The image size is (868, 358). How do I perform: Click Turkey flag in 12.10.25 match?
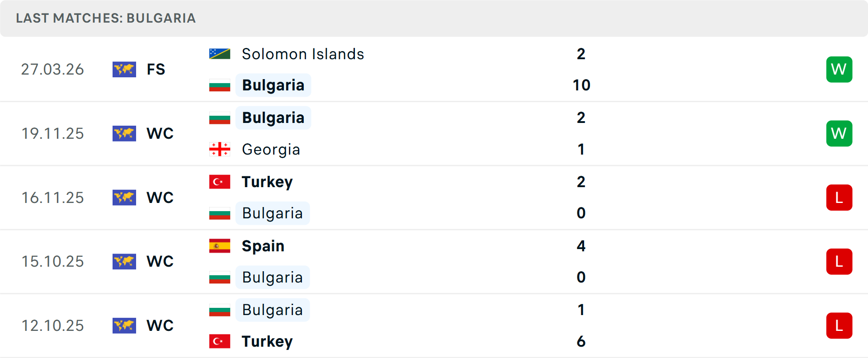[x=220, y=341]
